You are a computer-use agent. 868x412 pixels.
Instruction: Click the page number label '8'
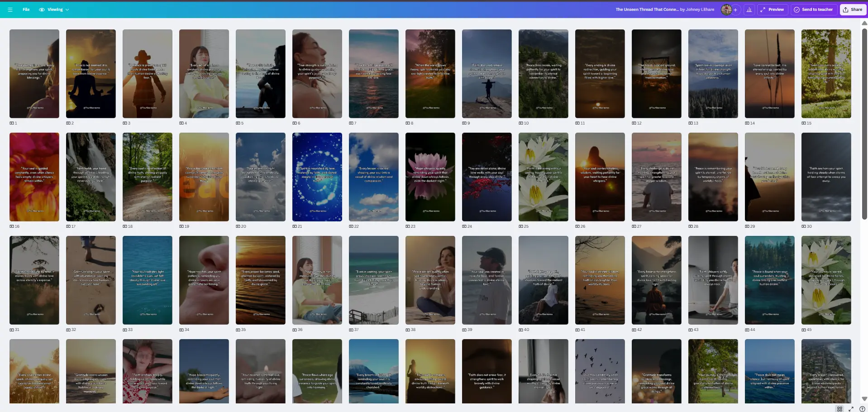pyautogui.click(x=412, y=123)
